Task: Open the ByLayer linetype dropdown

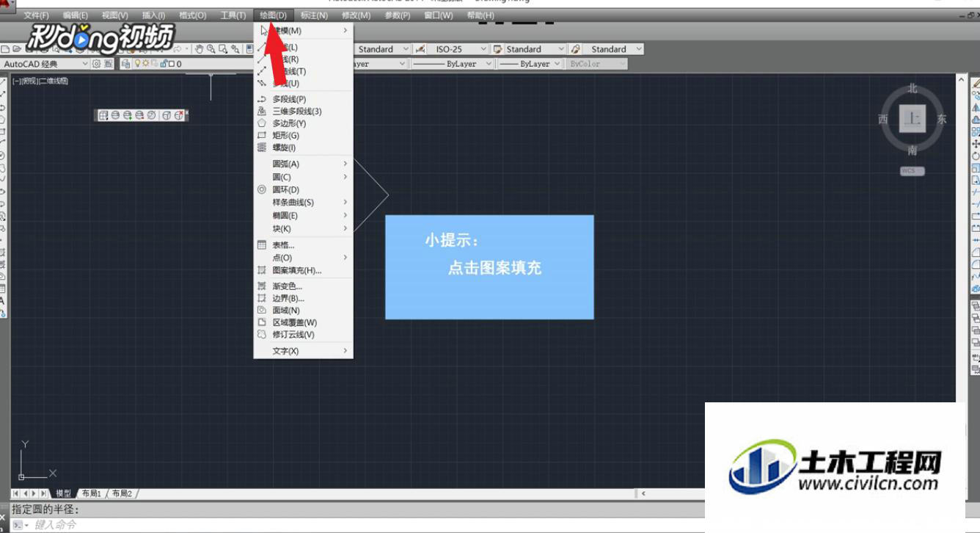Action: pyautogui.click(x=489, y=64)
